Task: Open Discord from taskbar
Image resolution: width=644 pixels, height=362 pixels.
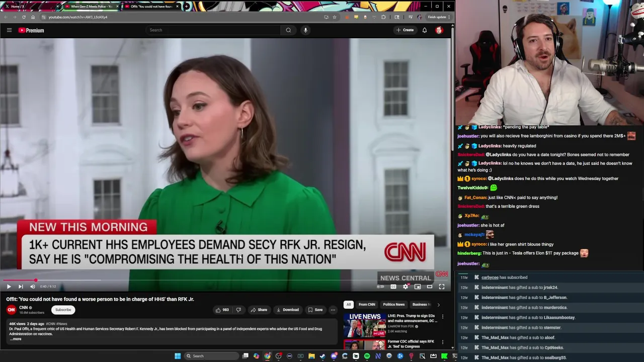Action: 334,356
